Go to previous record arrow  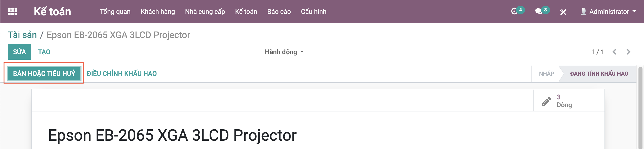click(615, 52)
